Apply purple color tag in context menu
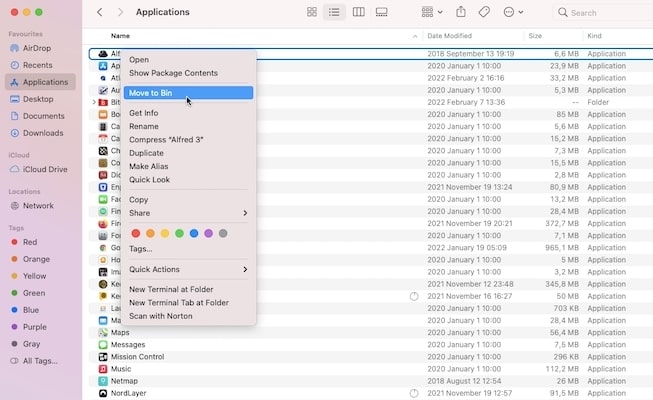 tap(209, 233)
